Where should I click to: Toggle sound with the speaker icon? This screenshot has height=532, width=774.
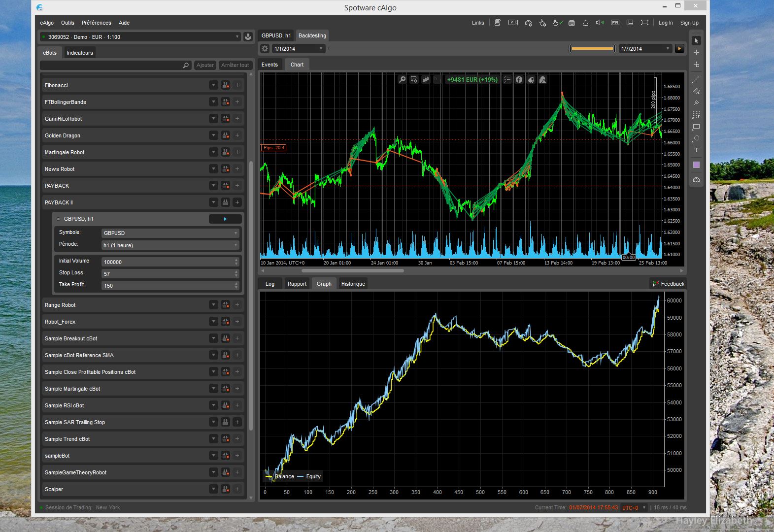[x=600, y=23]
